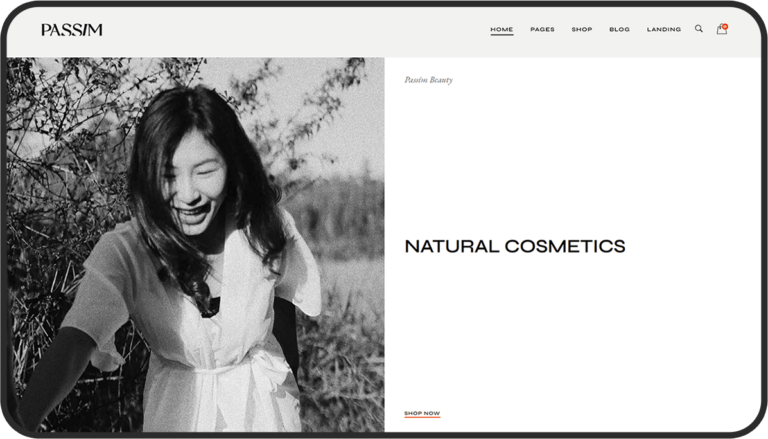
Task: Expand the BLOG navigation menu
Action: pos(619,29)
